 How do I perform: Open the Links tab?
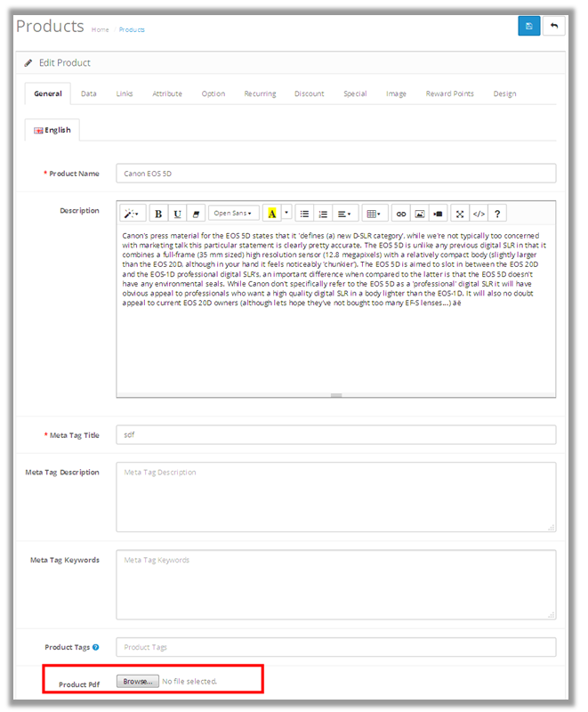[125, 93]
